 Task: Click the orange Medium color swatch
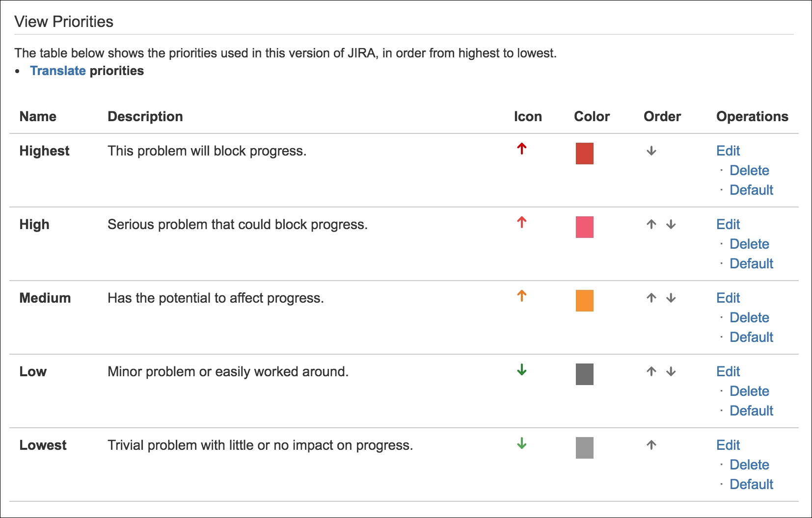585,301
